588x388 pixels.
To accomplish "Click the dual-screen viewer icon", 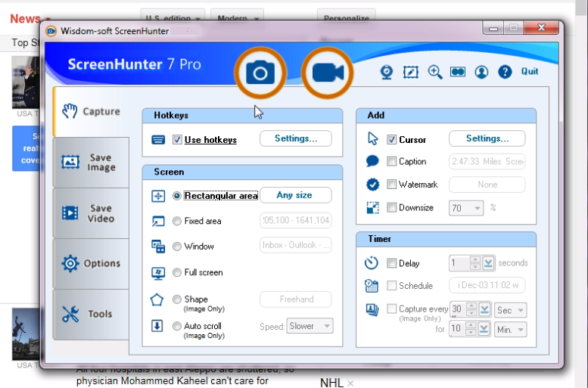I will pos(458,72).
